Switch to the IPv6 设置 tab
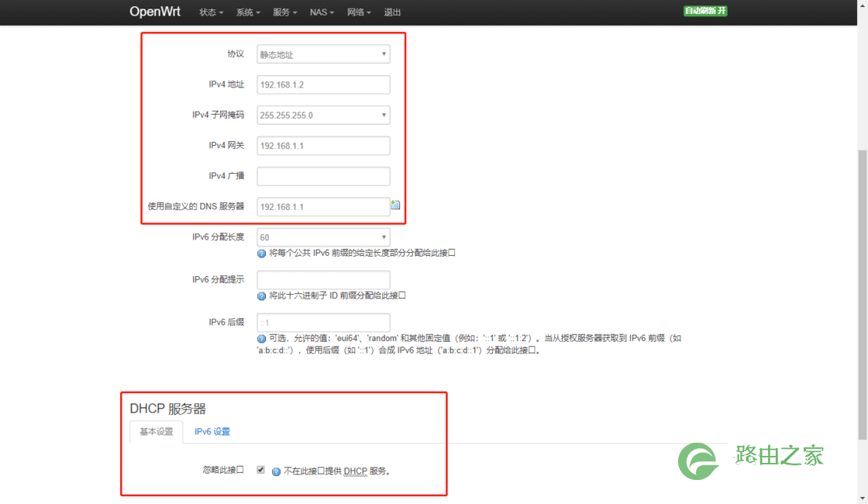This screenshot has width=868, height=504. click(x=212, y=431)
